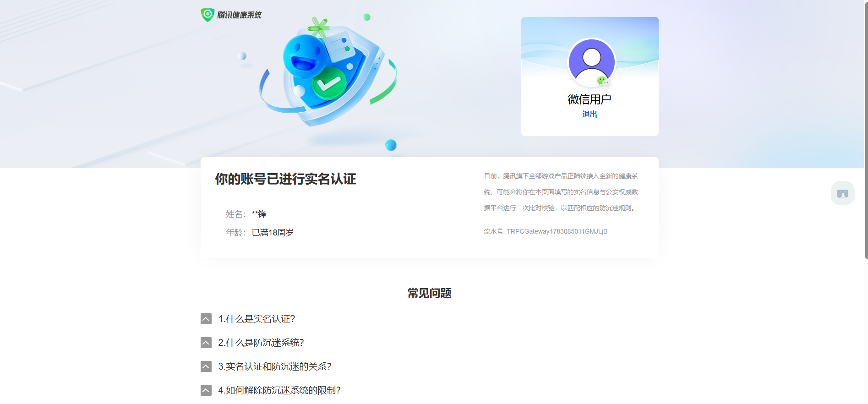Click the WeChat user avatar image
Image resolution: width=868 pixels, height=404 pixels.
click(591, 62)
